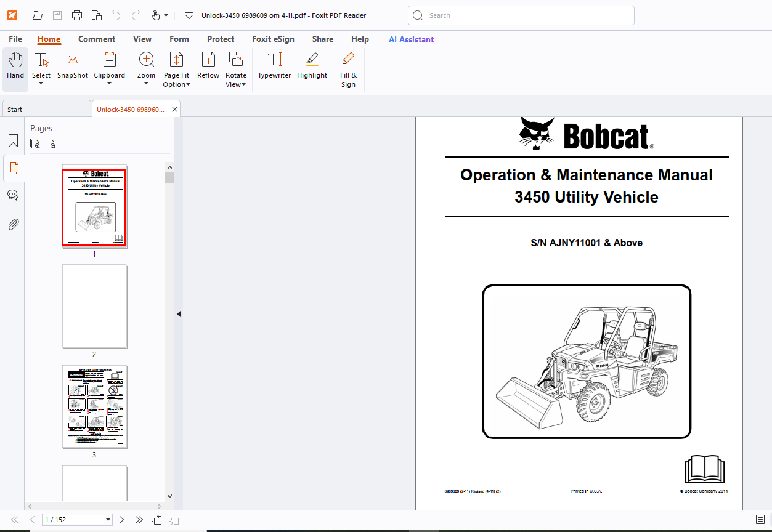The width and height of the screenshot is (772, 532).
Task: Click the Open file folder icon
Action: 37,15
